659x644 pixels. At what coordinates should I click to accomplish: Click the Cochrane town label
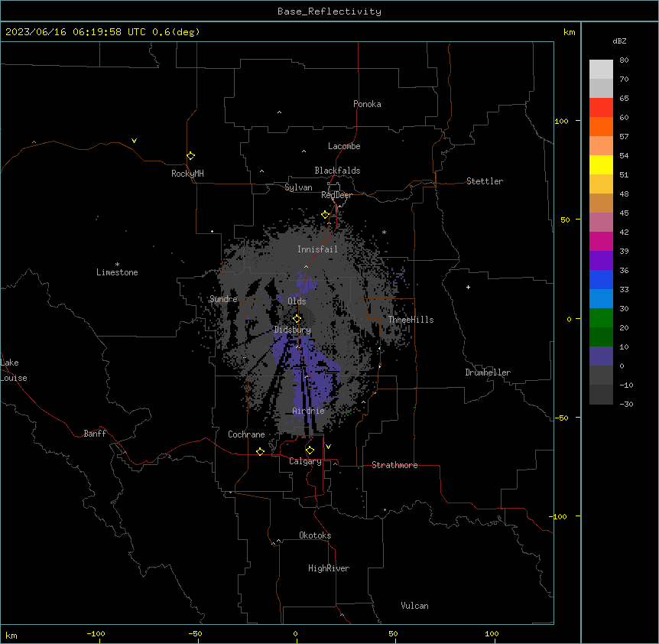tap(246, 434)
